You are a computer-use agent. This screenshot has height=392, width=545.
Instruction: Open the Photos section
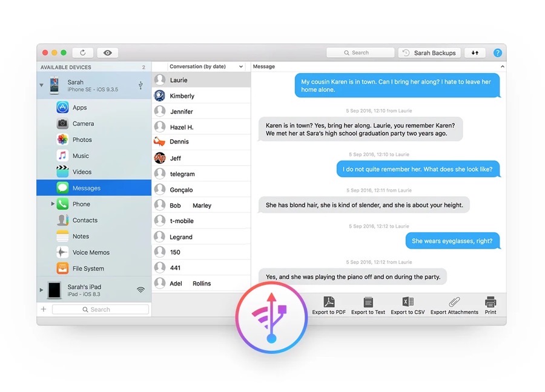pos(63,139)
